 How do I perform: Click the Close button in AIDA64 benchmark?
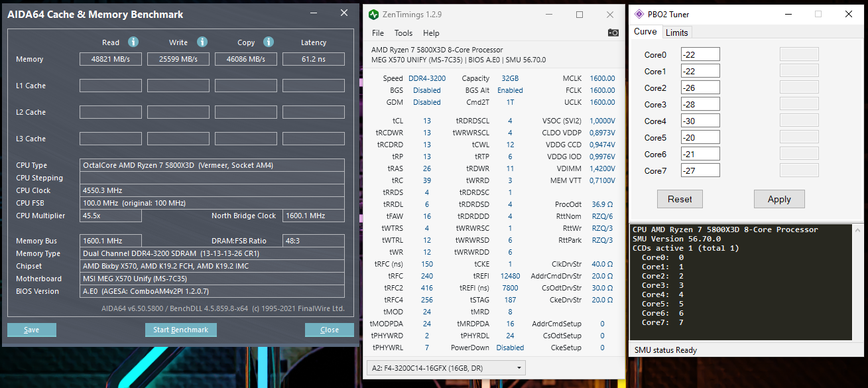[329, 330]
